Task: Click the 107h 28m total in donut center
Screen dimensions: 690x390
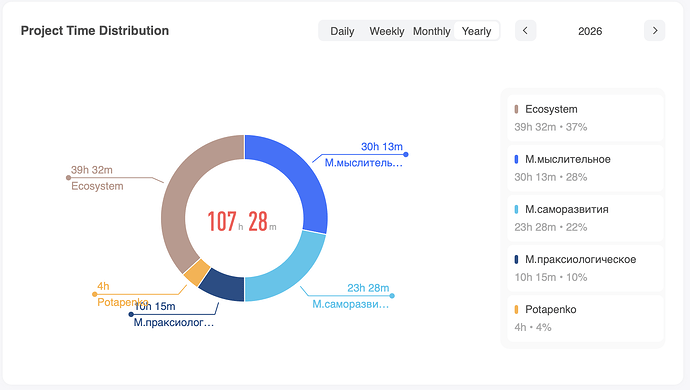Action: [x=242, y=221]
